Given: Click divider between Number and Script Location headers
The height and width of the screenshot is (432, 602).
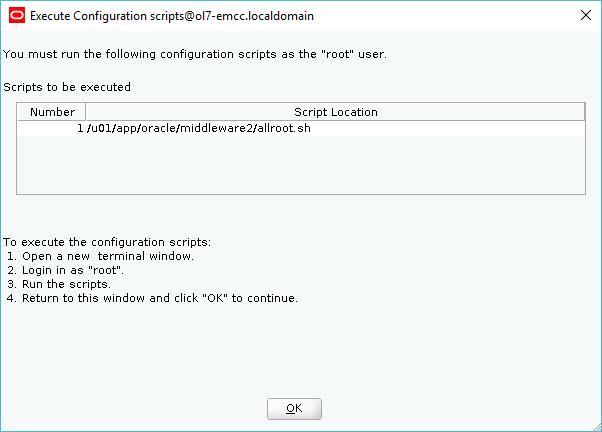Looking at the screenshot, I should 85,112.
